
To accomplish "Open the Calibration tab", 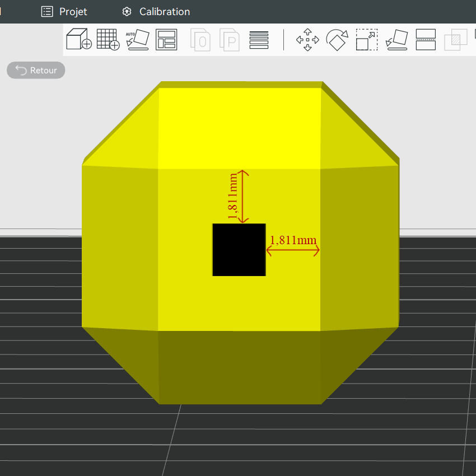I will pos(156,12).
